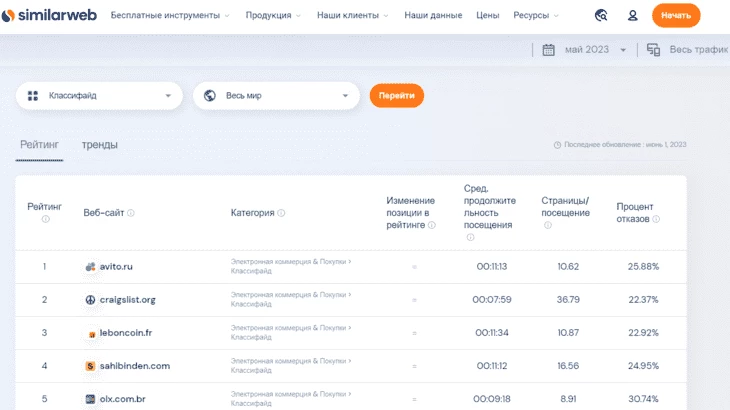Click visit duration 00:09:18
Image resolution: width=730 pixels, height=410 pixels.
[492, 399]
